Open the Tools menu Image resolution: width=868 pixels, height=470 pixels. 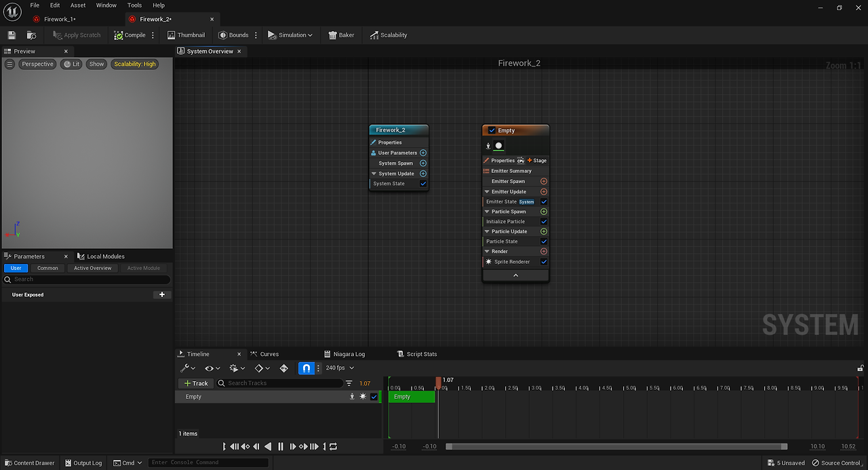coord(135,5)
